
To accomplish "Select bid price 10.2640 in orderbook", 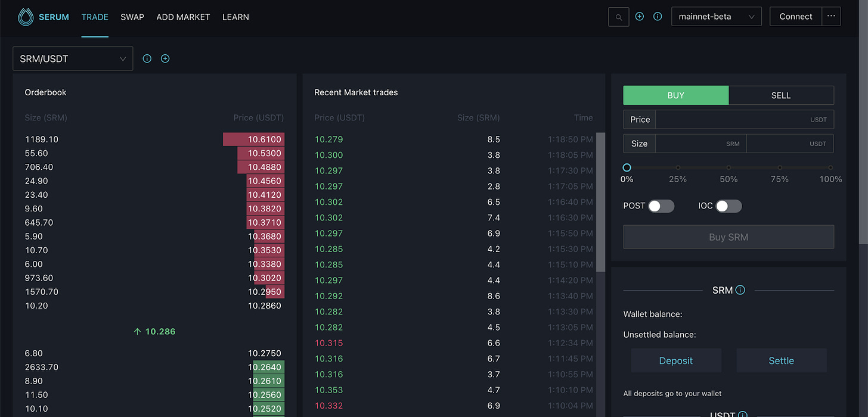I will 265,367.
